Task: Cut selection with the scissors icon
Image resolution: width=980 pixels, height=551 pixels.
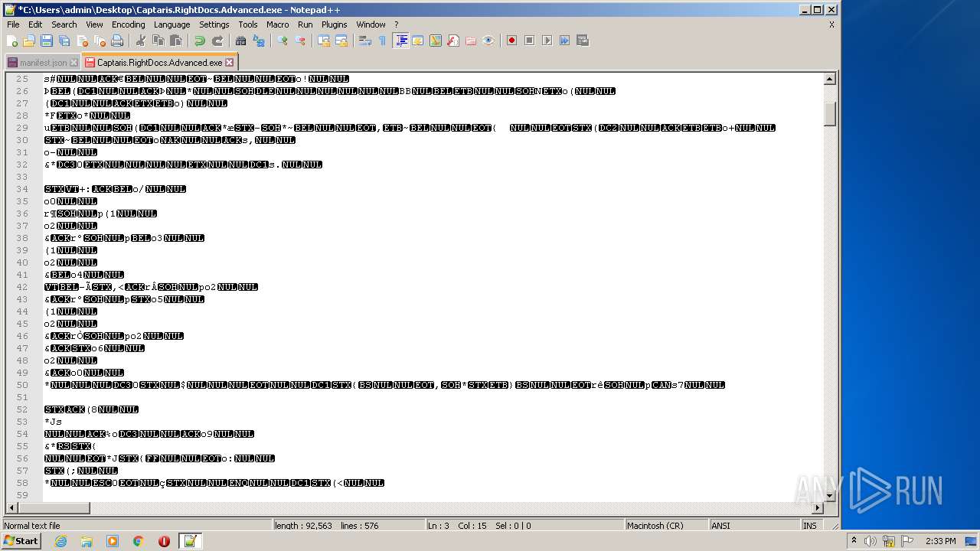Action: click(140, 41)
